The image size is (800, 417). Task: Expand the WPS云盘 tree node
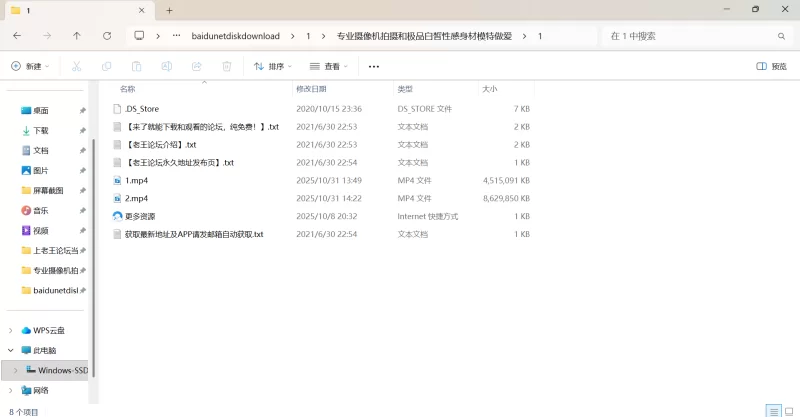[11, 330]
